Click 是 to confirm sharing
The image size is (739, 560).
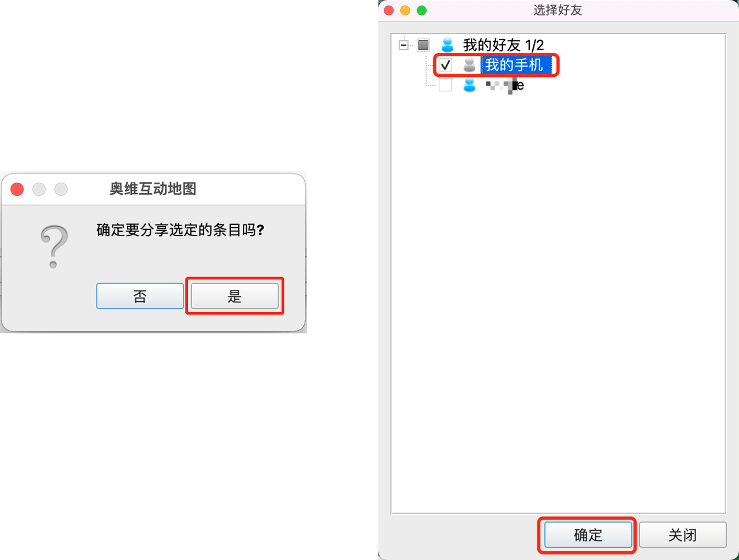click(234, 296)
